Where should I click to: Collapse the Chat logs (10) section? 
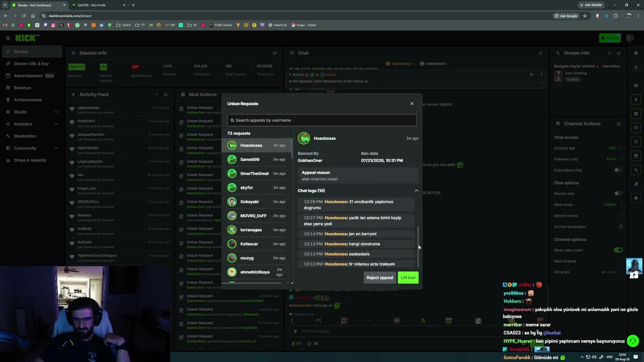pos(416,191)
